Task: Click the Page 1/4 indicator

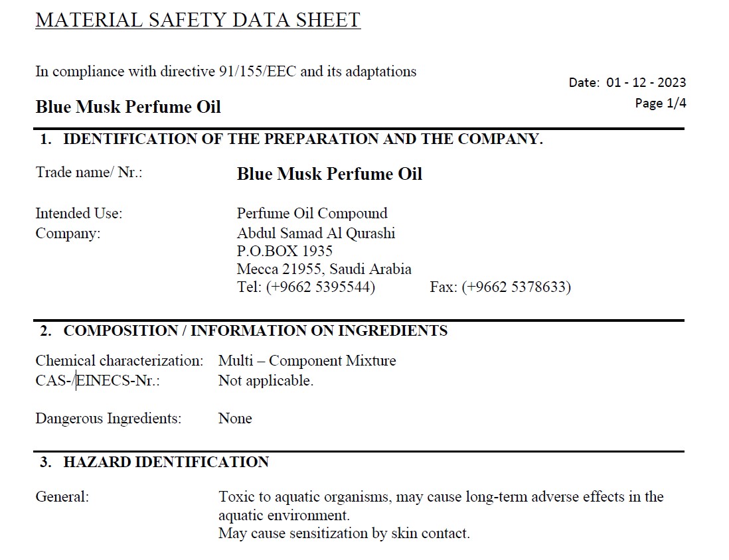Action: [660, 103]
